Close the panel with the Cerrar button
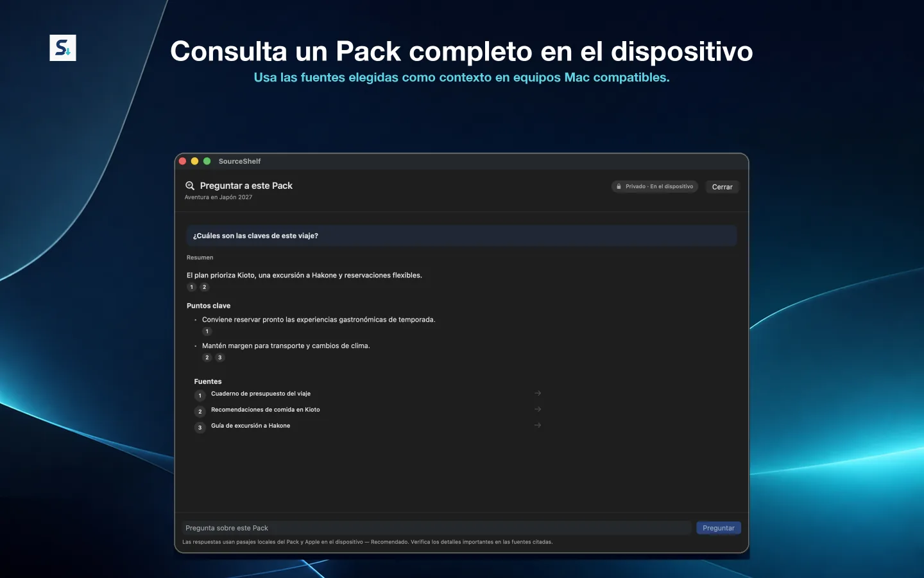 click(x=722, y=187)
